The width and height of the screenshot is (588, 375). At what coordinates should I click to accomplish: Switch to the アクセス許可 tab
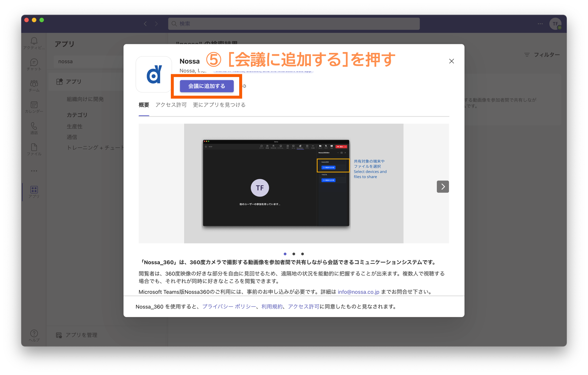click(171, 105)
